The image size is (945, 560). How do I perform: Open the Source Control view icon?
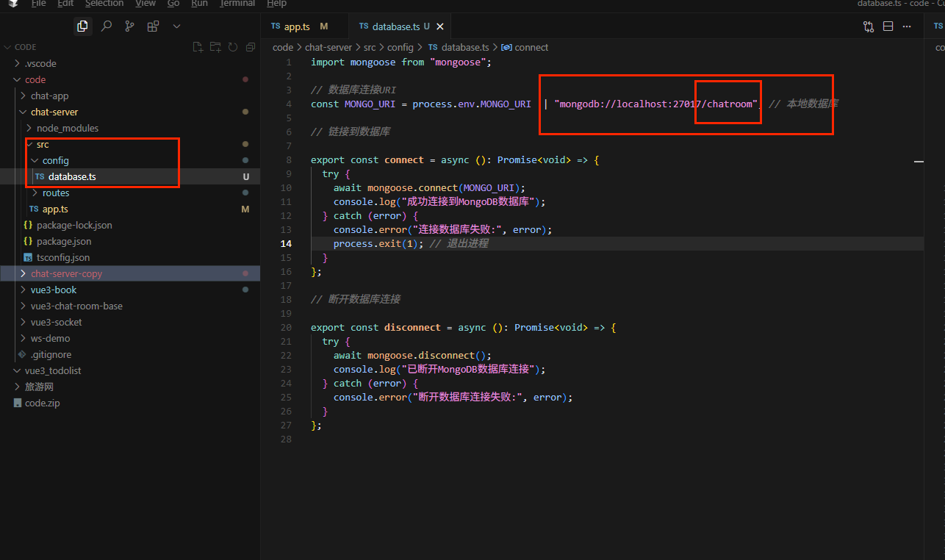point(130,26)
